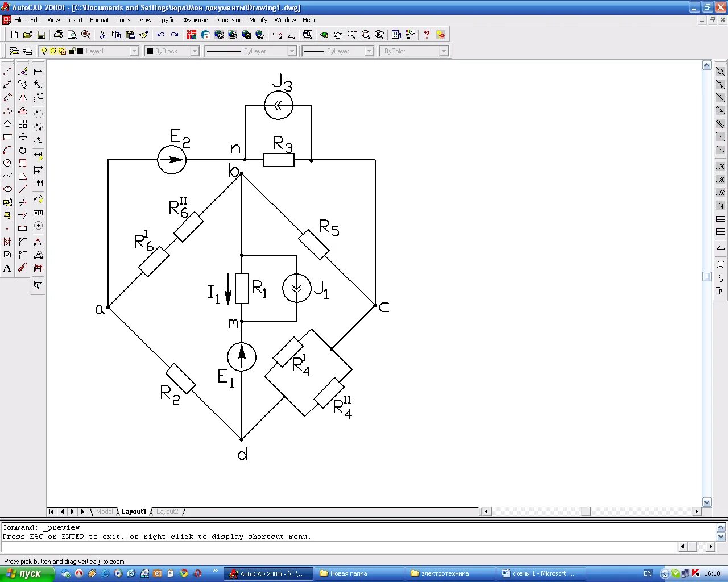Image resolution: width=728 pixels, height=582 pixels.
Task: Select the Mirror modify tool
Action: click(23, 98)
